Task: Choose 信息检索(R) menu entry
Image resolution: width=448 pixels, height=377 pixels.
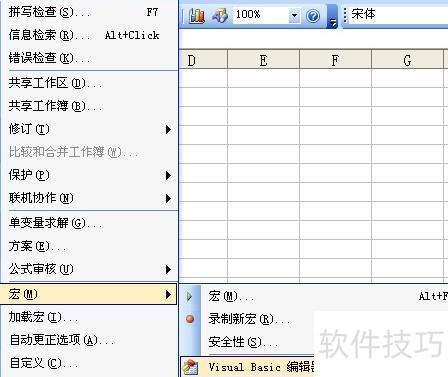Action: point(89,35)
